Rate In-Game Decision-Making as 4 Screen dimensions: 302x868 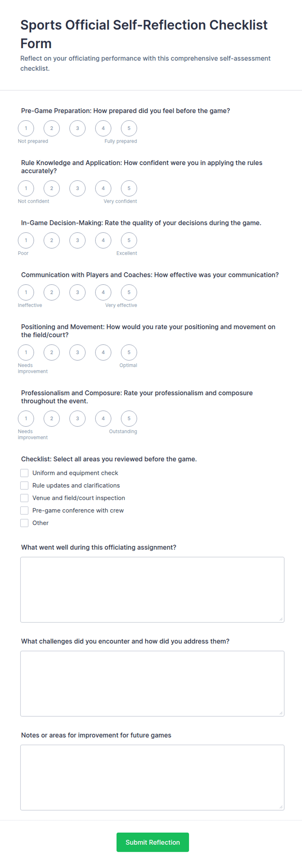click(x=103, y=240)
